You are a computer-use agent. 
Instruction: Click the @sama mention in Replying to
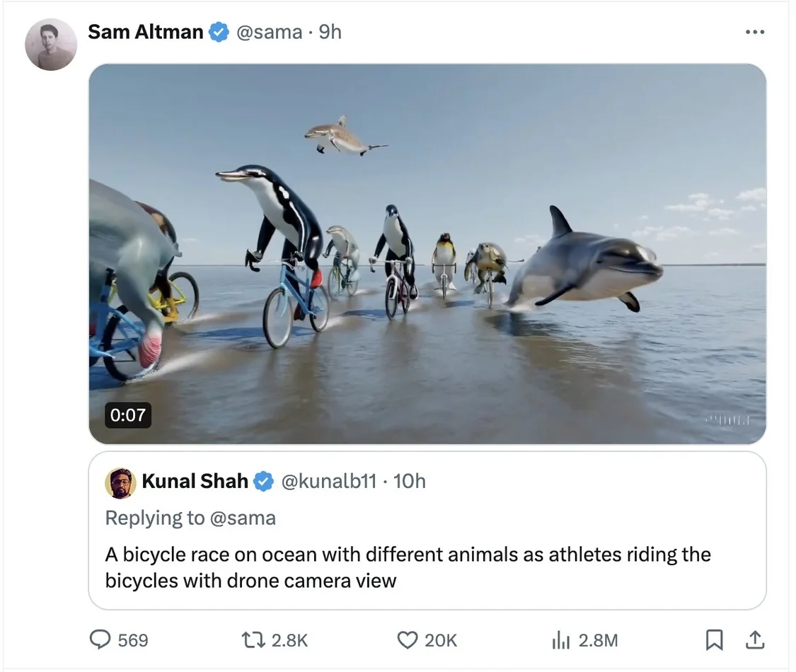click(x=243, y=519)
